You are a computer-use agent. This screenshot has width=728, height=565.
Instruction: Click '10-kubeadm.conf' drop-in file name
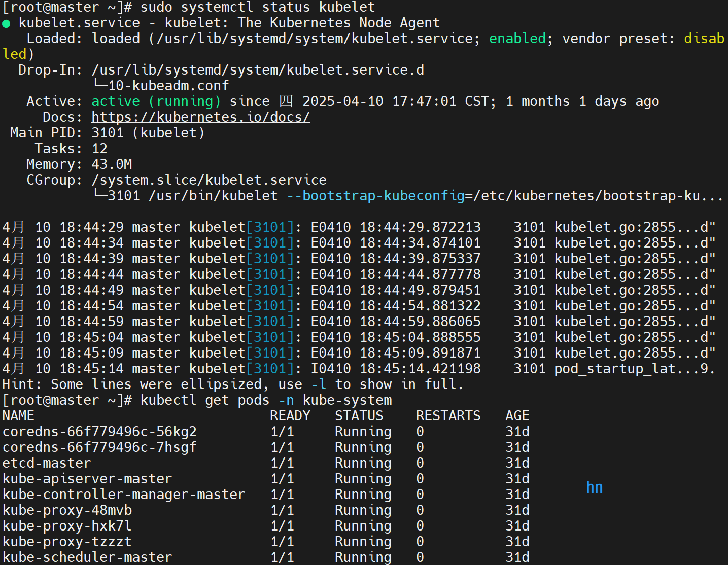click(168, 85)
